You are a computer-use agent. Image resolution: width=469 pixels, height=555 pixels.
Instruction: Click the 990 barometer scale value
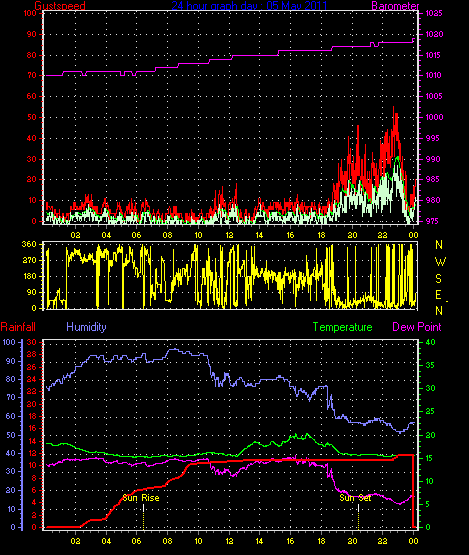coord(433,159)
